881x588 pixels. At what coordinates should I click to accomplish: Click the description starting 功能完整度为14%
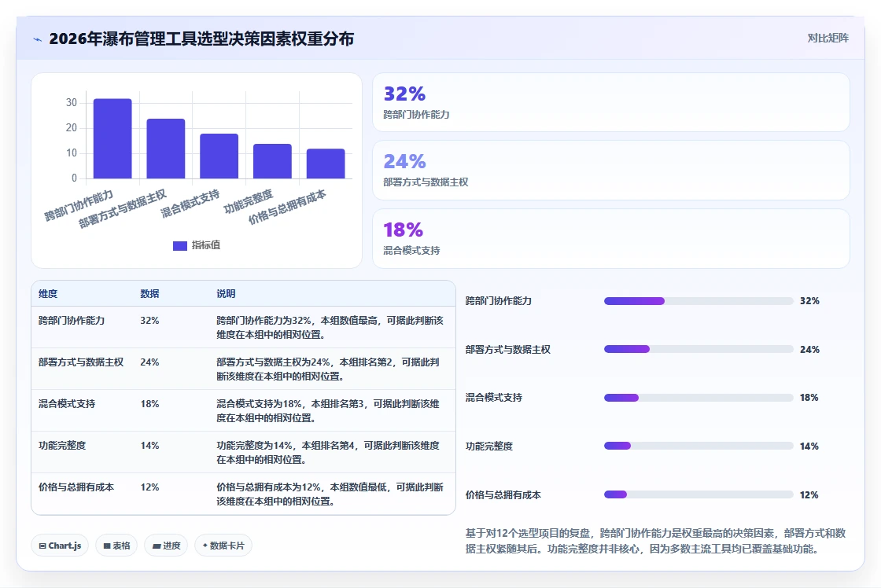[x=328, y=452]
